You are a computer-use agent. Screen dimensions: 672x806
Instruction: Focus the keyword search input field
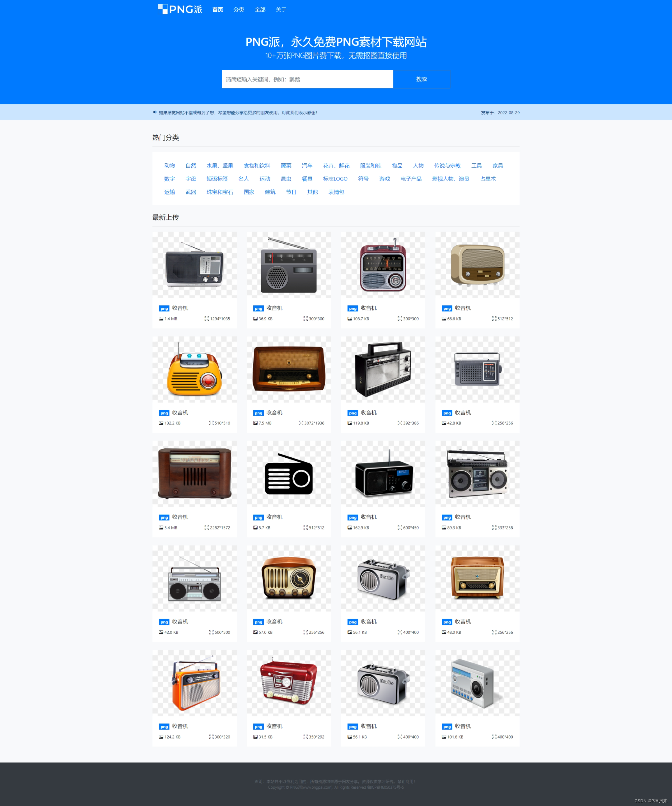(307, 79)
